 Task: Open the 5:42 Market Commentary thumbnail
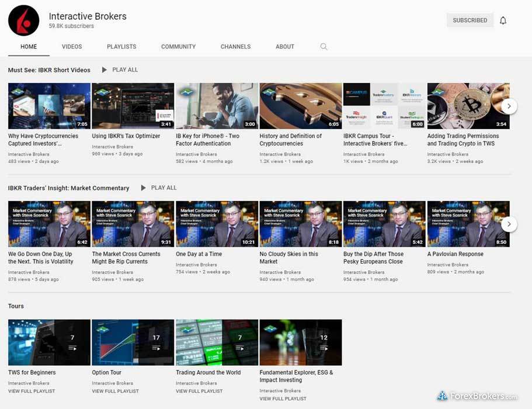coord(384,224)
